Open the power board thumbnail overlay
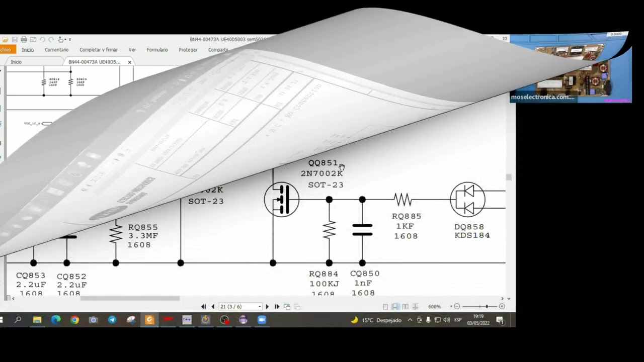This screenshot has width=644, height=362. point(571,68)
